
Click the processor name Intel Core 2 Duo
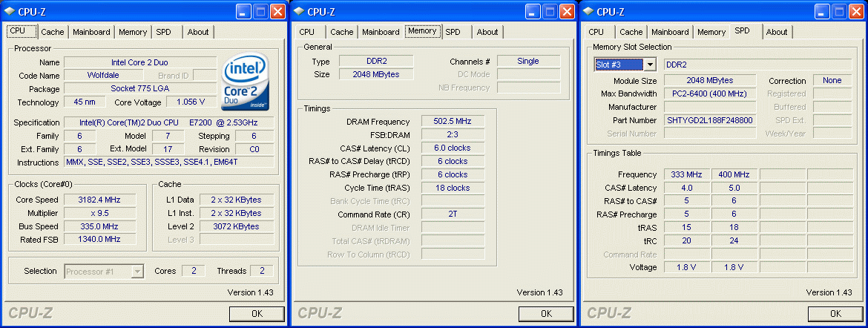[140, 62]
